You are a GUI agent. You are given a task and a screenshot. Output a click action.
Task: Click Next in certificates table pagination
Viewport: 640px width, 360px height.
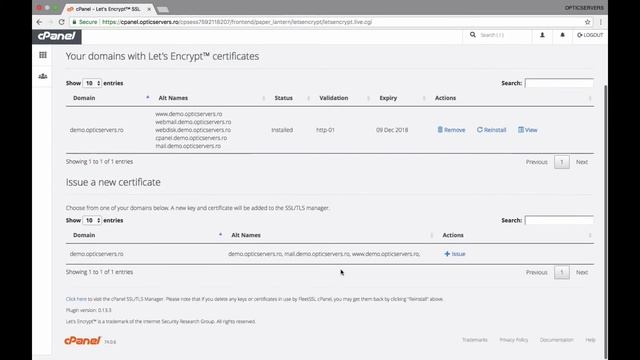582,162
